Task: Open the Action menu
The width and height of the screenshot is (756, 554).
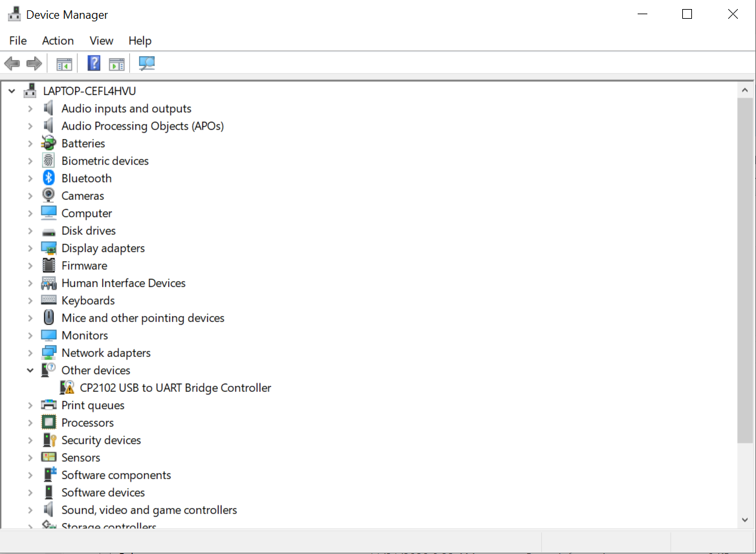Action: point(58,41)
